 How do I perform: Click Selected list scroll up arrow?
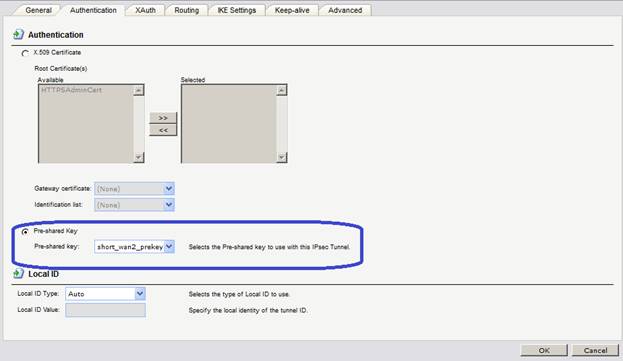click(281, 91)
